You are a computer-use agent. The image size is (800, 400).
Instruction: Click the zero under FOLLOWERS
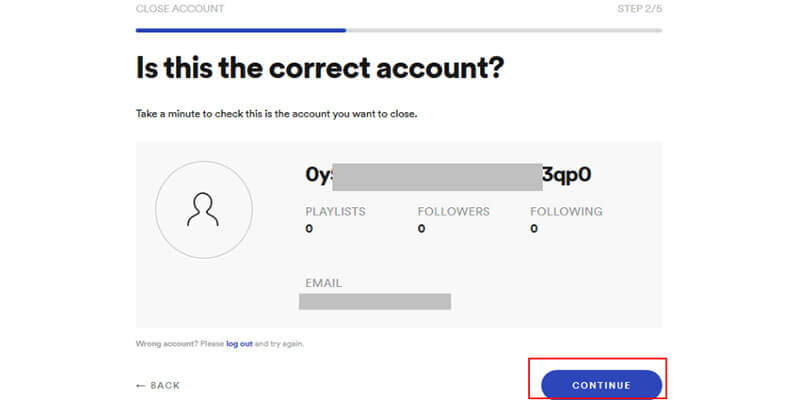click(x=421, y=229)
